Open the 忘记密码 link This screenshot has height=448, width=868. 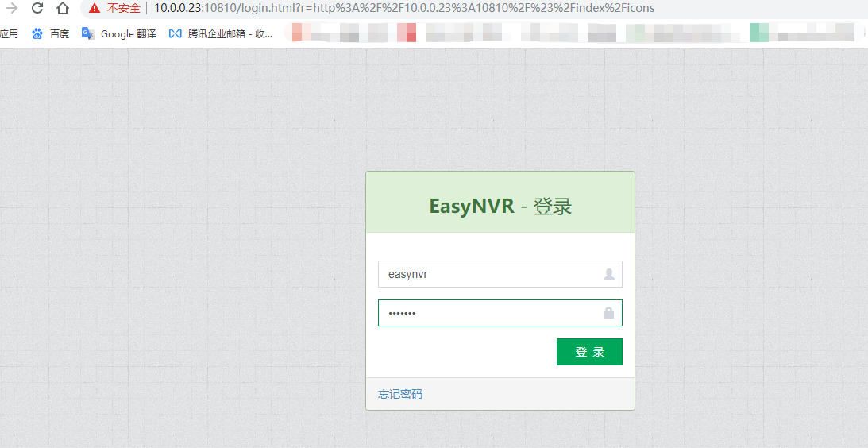400,394
